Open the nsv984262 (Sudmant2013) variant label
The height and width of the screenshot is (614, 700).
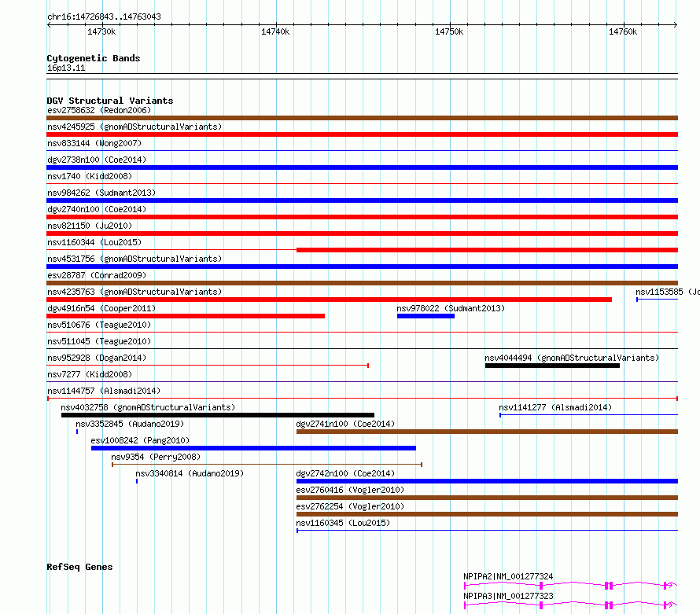pyautogui.click(x=101, y=193)
